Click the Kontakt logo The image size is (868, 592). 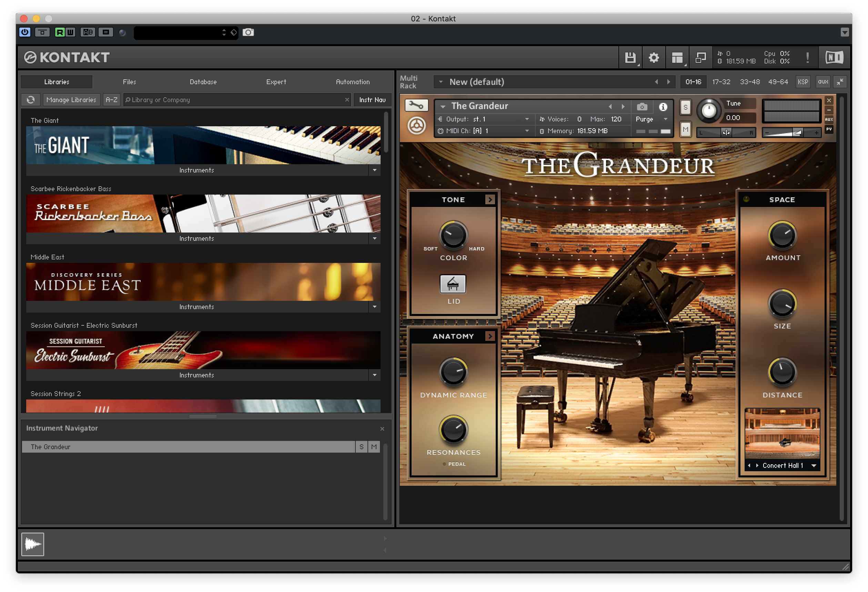pos(67,58)
